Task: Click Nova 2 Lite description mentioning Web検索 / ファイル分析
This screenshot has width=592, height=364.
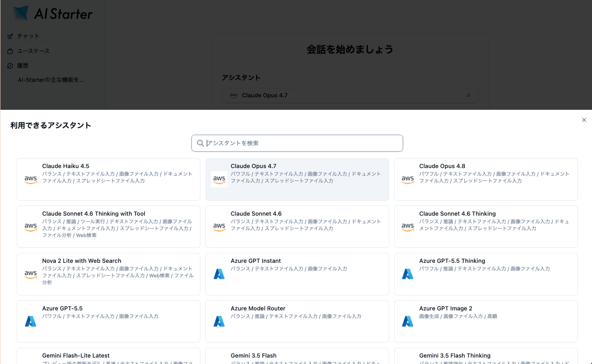Action: click(118, 276)
